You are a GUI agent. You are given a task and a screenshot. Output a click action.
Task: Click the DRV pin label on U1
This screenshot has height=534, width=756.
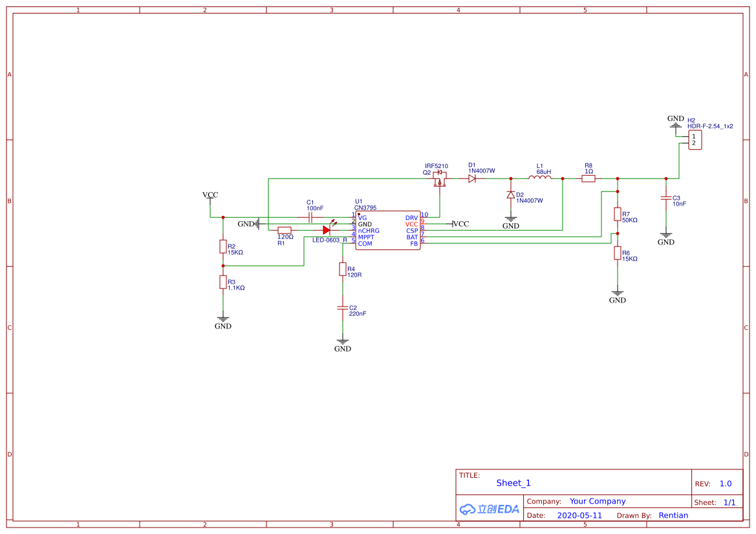pyautogui.click(x=411, y=218)
